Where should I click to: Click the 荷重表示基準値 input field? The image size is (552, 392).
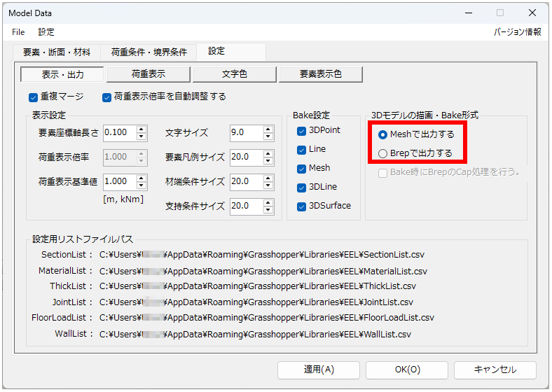click(x=119, y=181)
